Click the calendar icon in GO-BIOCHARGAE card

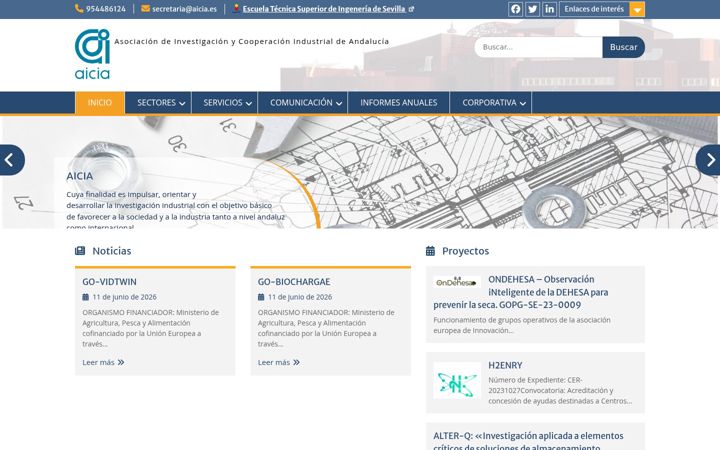point(261,297)
